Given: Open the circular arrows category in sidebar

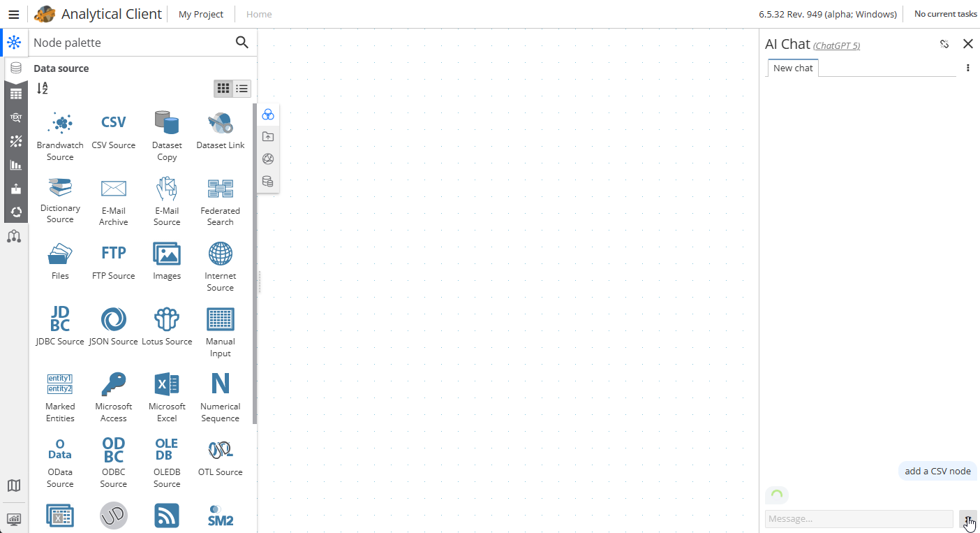Looking at the screenshot, I should point(15,212).
